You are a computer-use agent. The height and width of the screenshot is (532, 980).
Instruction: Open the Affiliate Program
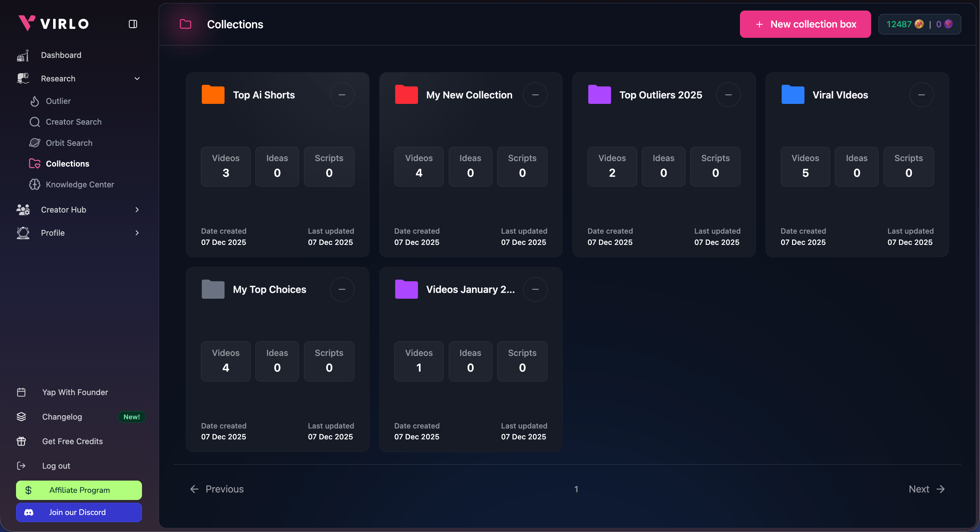(79, 490)
